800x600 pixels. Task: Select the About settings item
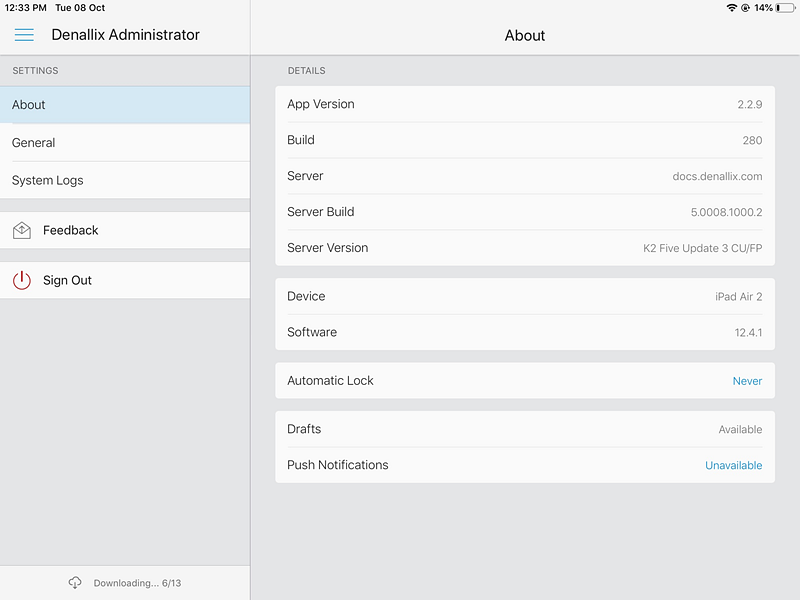point(125,105)
